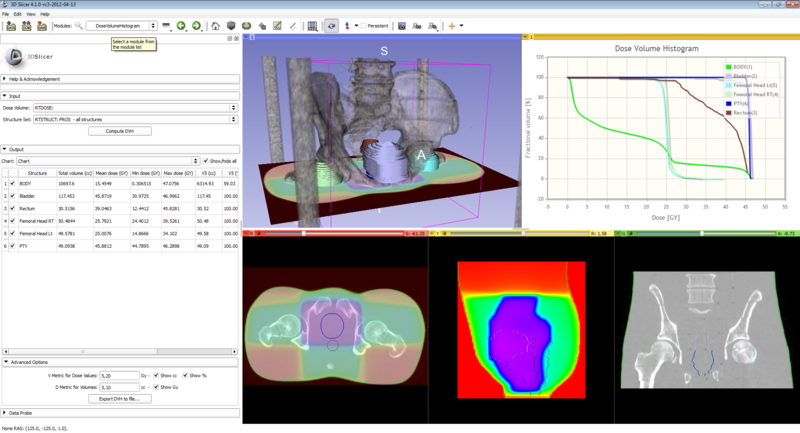Open the module history menu icon

(x=166, y=26)
